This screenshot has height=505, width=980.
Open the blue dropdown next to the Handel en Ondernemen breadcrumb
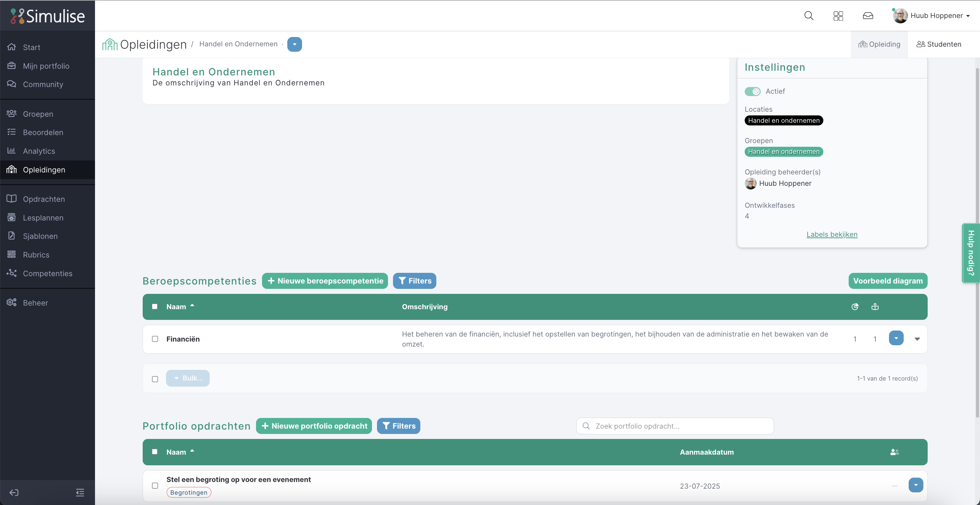pos(294,44)
